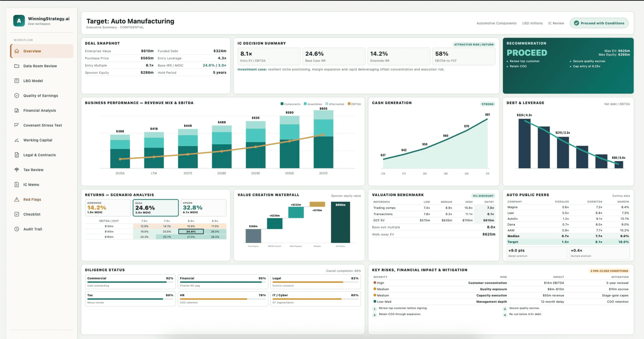644x339 pixels.
Task: Click the Data Room Review folder icon
Action: pos(17,66)
